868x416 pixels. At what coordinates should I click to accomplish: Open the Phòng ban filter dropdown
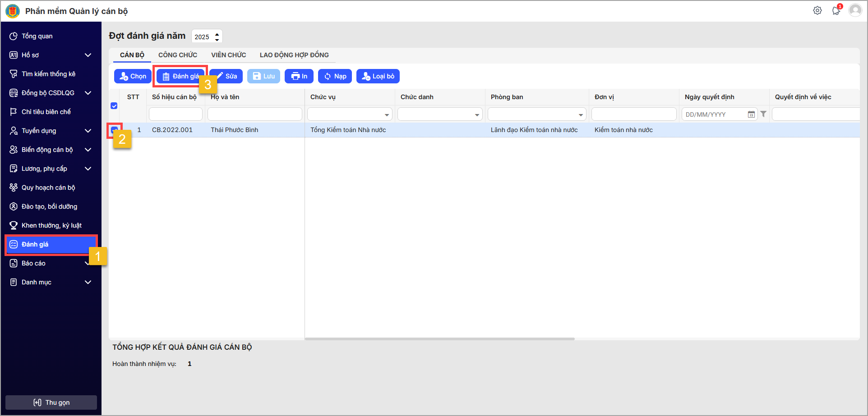[580, 114]
